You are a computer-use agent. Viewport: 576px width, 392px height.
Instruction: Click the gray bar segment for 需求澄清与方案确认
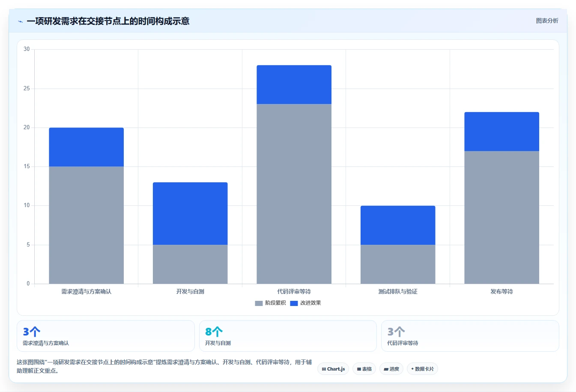point(87,225)
